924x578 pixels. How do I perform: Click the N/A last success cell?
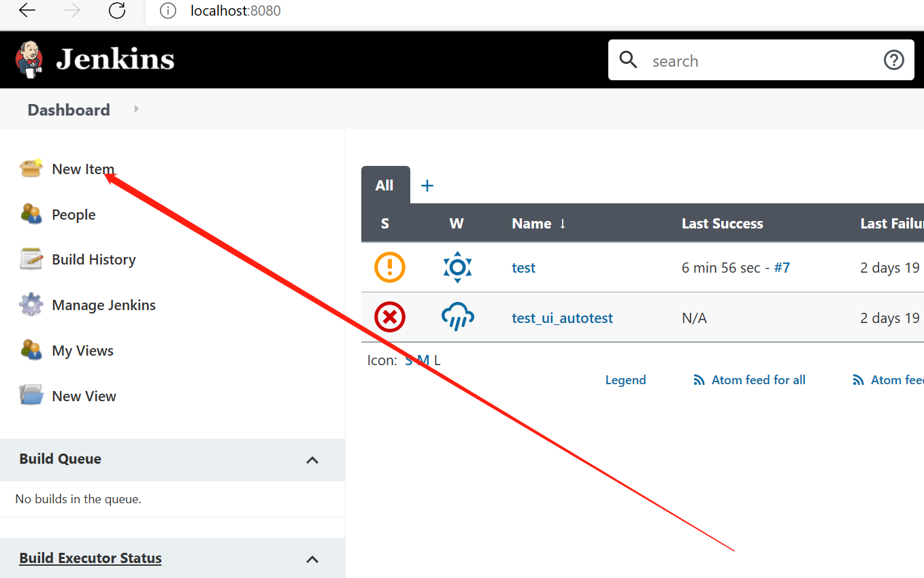click(694, 318)
